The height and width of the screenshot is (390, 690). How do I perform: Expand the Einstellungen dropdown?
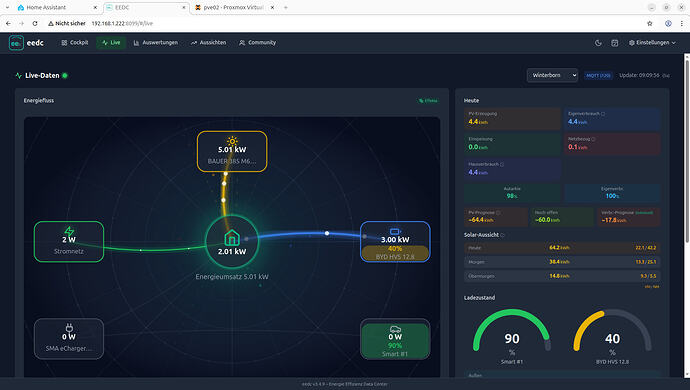[x=652, y=43]
